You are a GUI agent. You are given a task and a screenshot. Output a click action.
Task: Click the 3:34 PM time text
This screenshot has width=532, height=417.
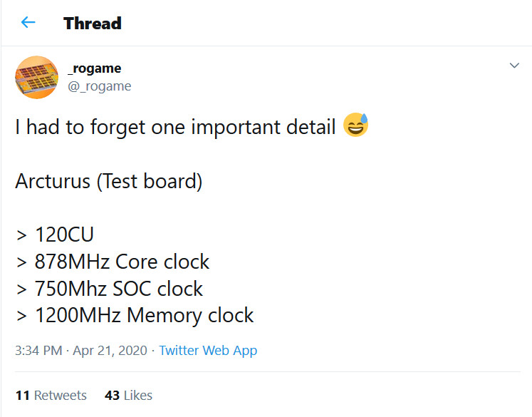(39, 351)
